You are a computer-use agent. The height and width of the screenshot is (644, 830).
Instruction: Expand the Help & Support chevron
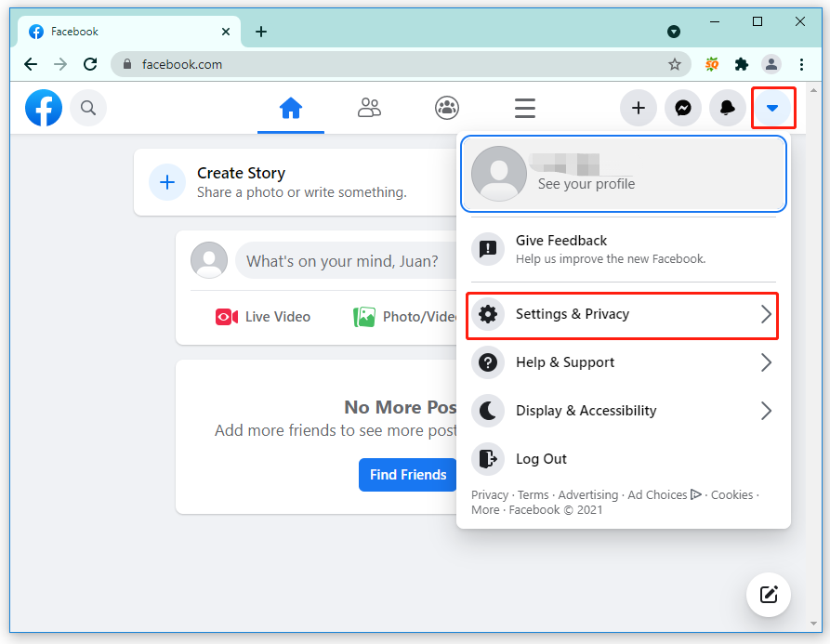click(766, 362)
